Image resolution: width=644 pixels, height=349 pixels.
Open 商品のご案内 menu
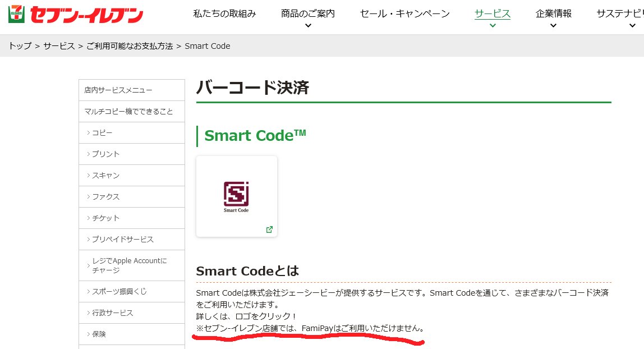308,13
